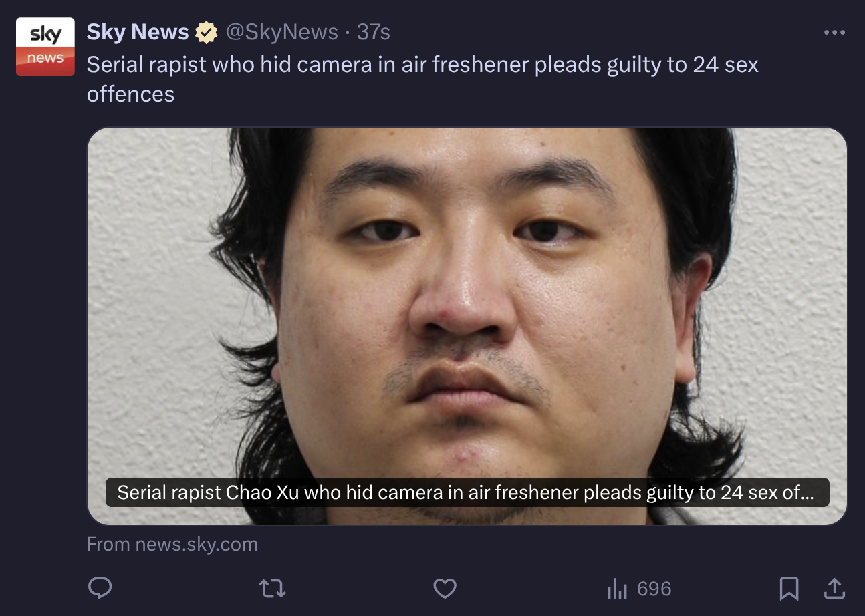Open the article photo card
The width and height of the screenshot is (865, 616).
tap(467, 326)
